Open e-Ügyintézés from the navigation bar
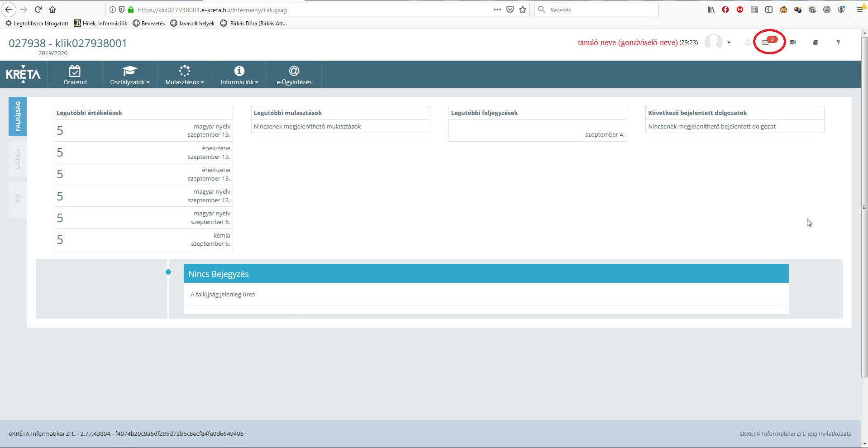Image resolution: width=868 pixels, height=448 pixels. [x=294, y=75]
